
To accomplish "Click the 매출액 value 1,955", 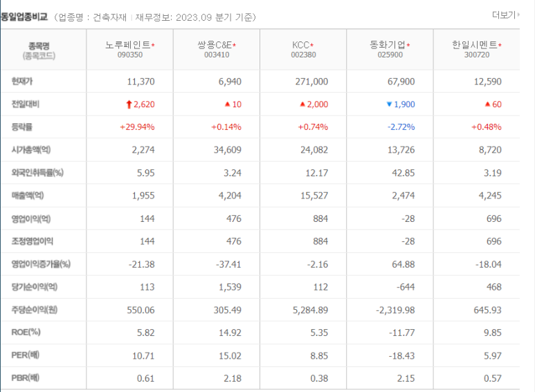I will 143,196.
